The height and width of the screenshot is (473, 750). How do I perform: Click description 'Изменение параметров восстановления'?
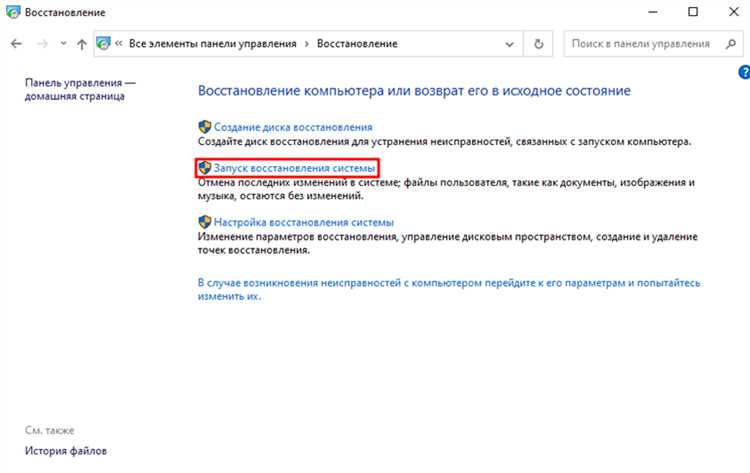[x=448, y=243]
